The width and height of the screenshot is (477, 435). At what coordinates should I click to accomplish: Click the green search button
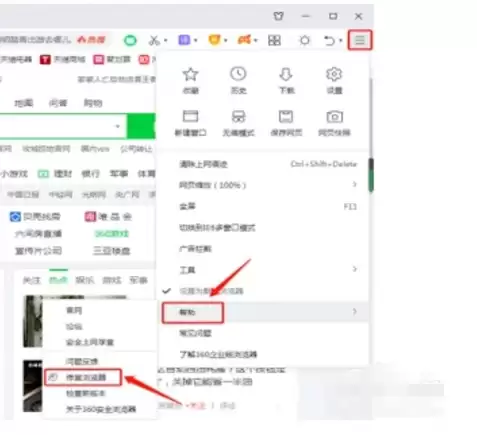click(x=141, y=126)
